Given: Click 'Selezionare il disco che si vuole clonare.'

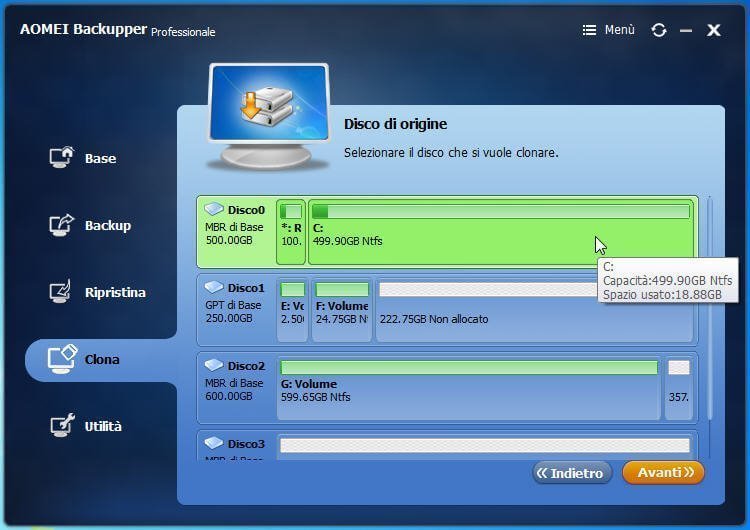Looking at the screenshot, I should [x=451, y=153].
